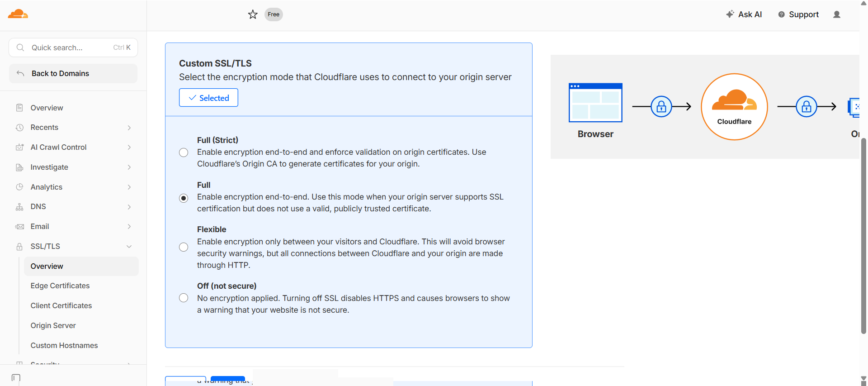Click the scrollbar up arrow
This screenshot has width=868, height=386.
(863, 4)
